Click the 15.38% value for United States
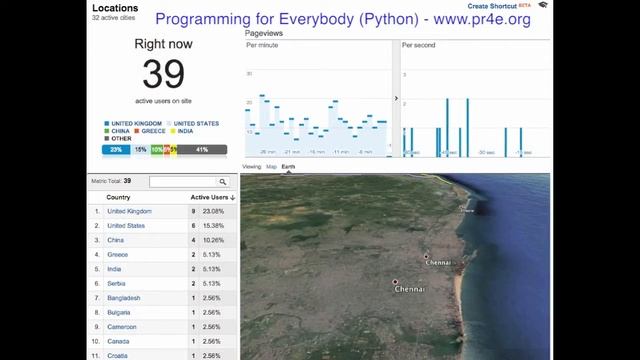640x360 pixels. click(213, 226)
